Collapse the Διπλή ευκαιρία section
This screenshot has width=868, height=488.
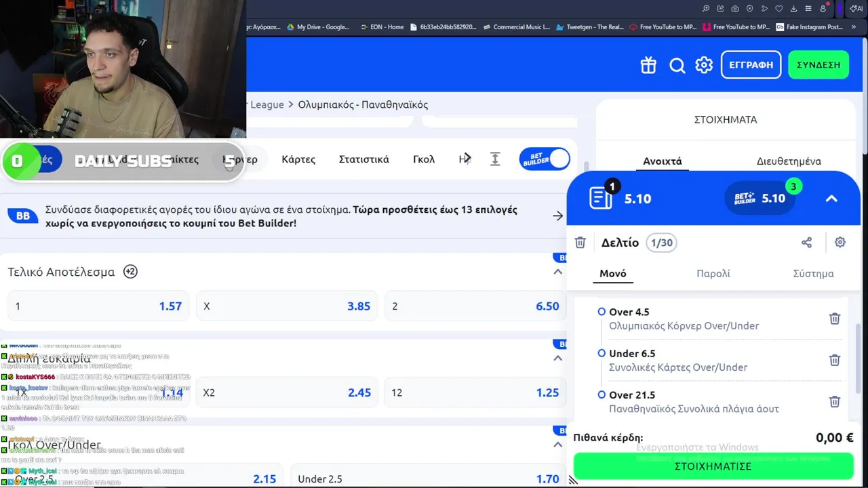tap(557, 358)
